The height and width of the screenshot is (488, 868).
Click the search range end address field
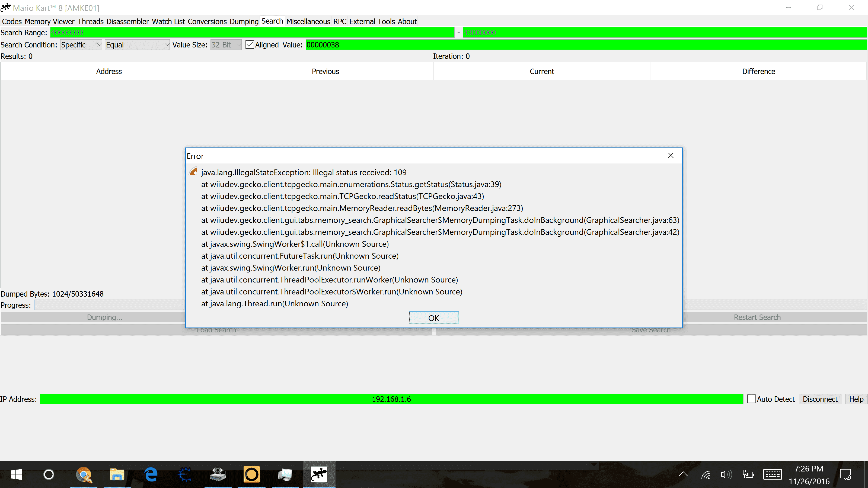665,33
